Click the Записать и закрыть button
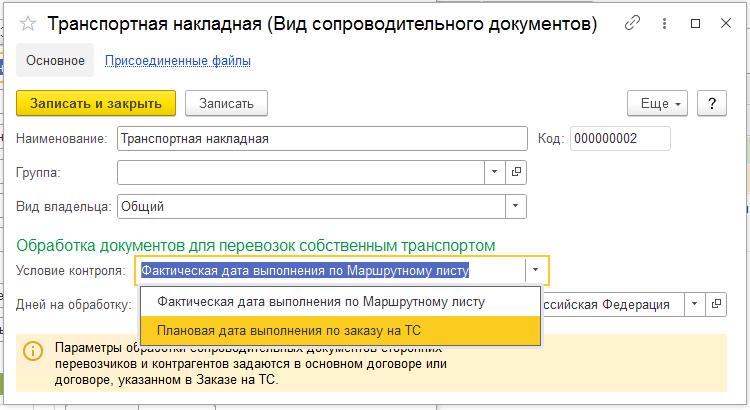Viewport: 750px width, 410px height. click(x=96, y=103)
